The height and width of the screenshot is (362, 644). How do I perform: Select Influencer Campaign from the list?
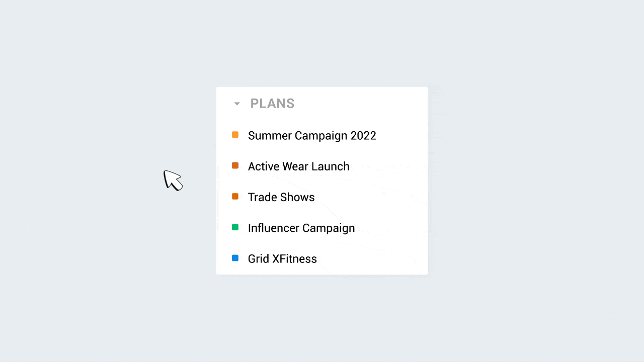coord(301,228)
